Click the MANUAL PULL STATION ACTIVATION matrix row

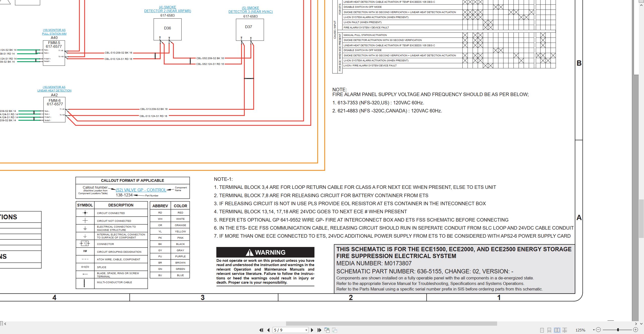tap(449, 35)
